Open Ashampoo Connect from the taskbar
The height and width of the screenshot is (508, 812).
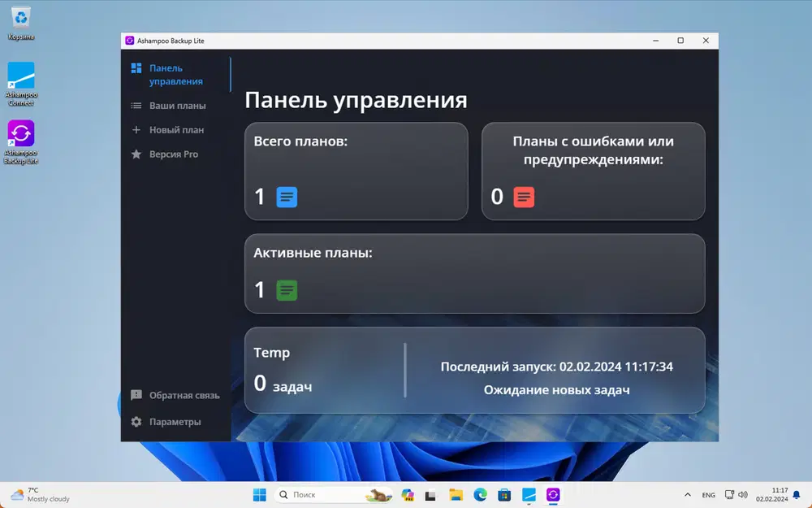(x=529, y=495)
